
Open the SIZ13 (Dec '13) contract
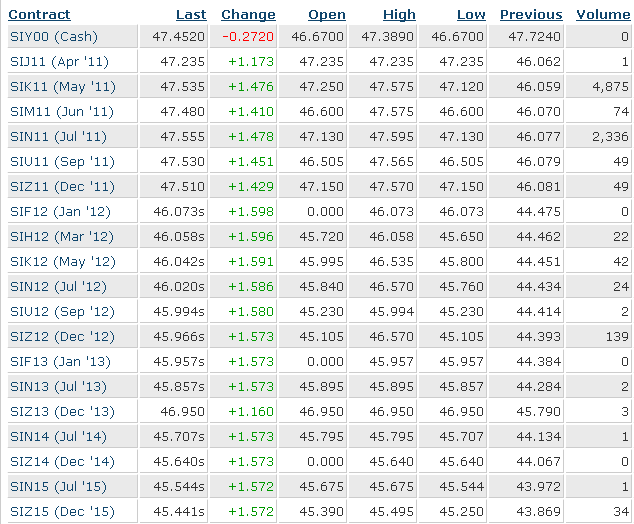point(62,412)
